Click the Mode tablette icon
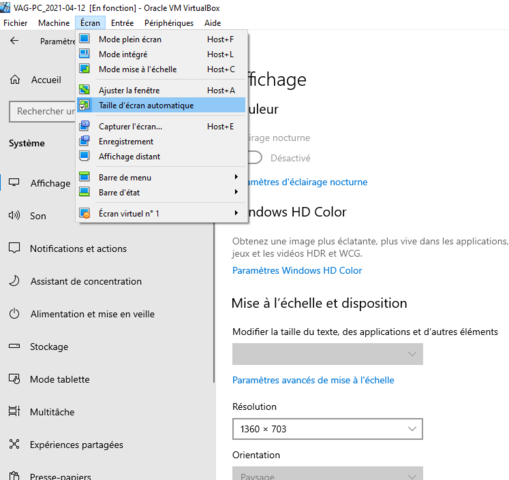The height and width of the screenshot is (480, 509). 14,379
